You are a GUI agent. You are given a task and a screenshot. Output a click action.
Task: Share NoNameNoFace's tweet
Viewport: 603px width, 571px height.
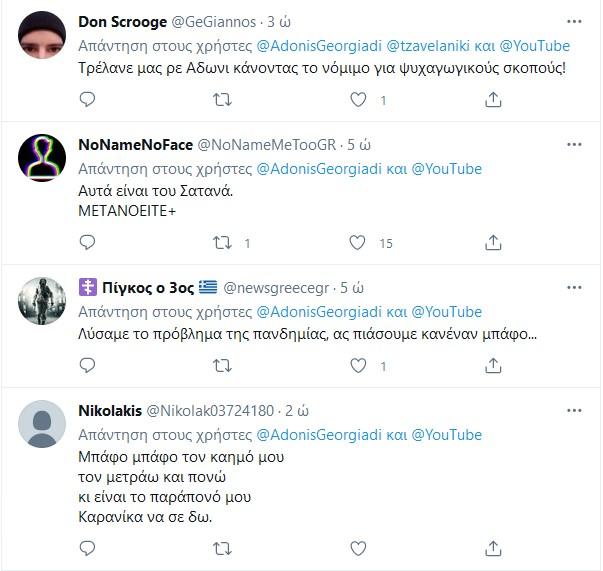[x=492, y=242]
